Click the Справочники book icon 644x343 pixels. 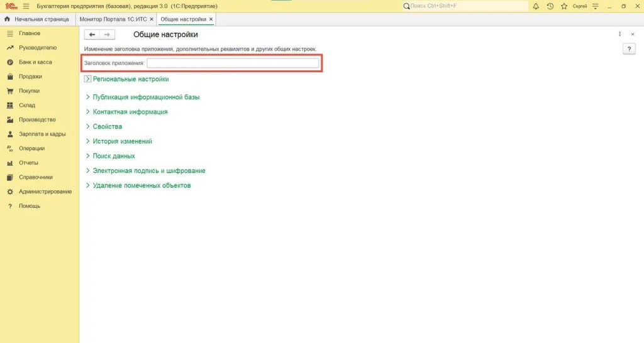tap(10, 177)
